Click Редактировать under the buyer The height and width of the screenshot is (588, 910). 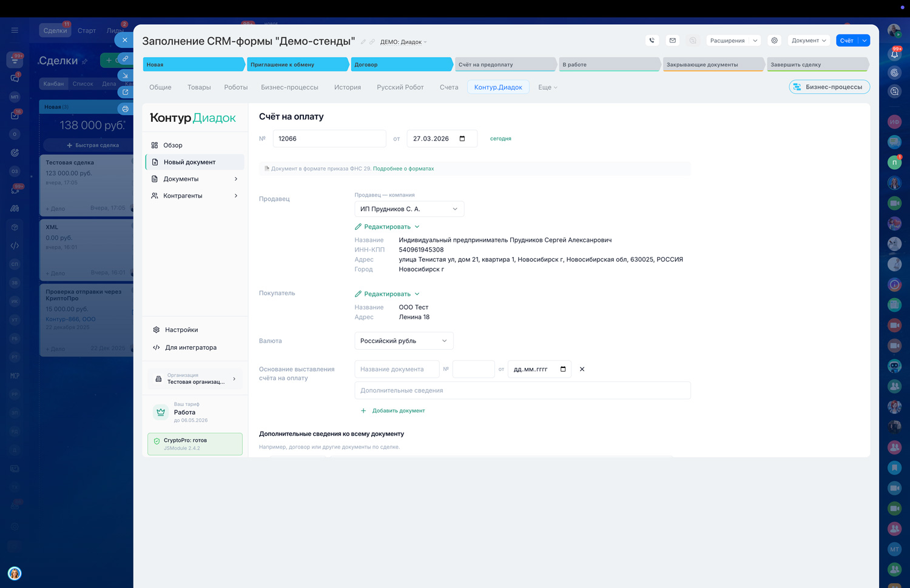click(x=387, y=294)
